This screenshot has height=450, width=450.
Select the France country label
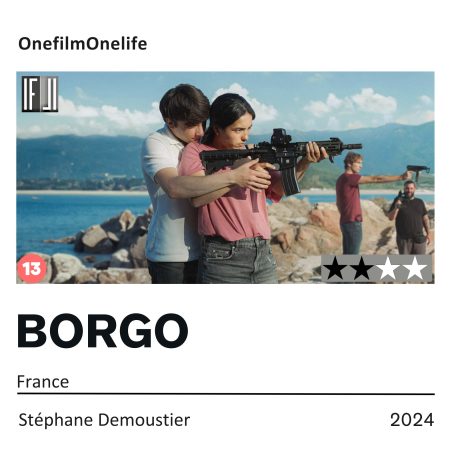(x=43, y=382)
